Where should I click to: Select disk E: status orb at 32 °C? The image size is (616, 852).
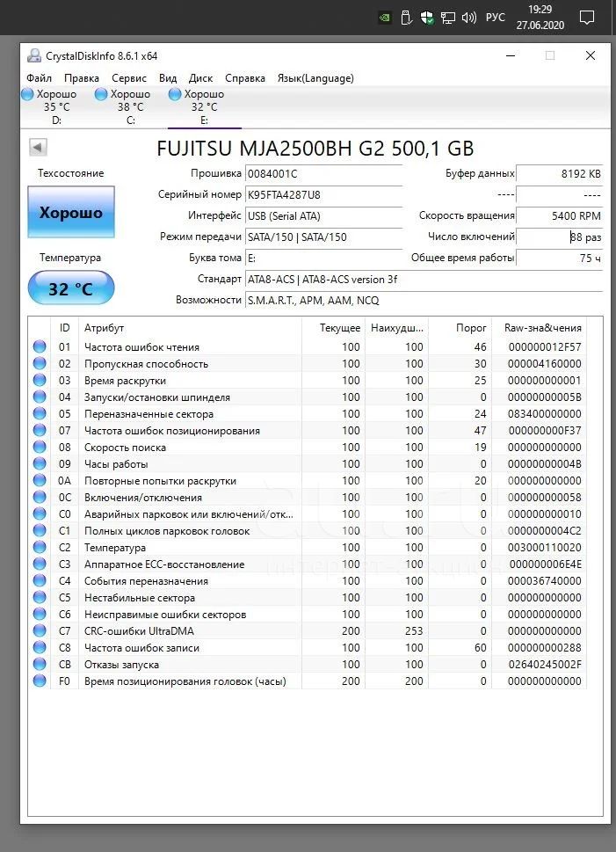(174, 94)
